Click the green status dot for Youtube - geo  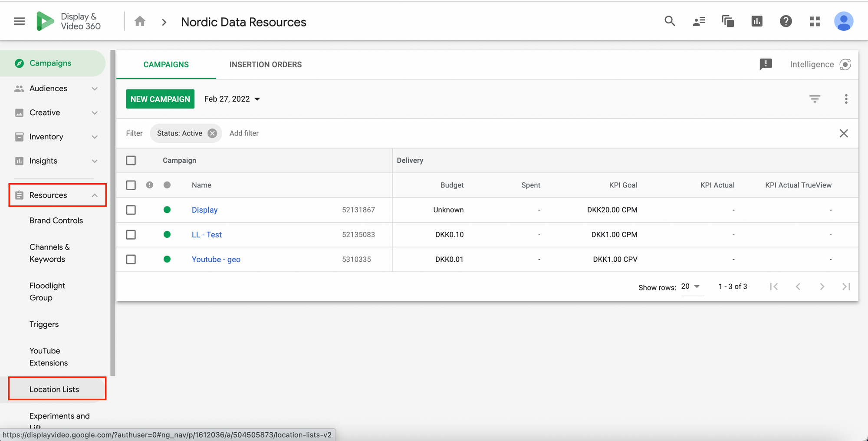click(x=167, y=259)
